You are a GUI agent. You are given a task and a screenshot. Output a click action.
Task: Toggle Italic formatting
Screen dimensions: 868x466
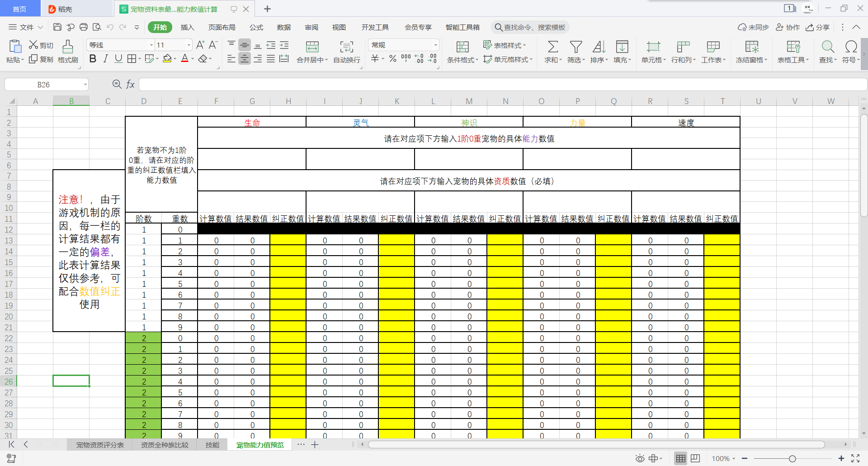[106, 59]
